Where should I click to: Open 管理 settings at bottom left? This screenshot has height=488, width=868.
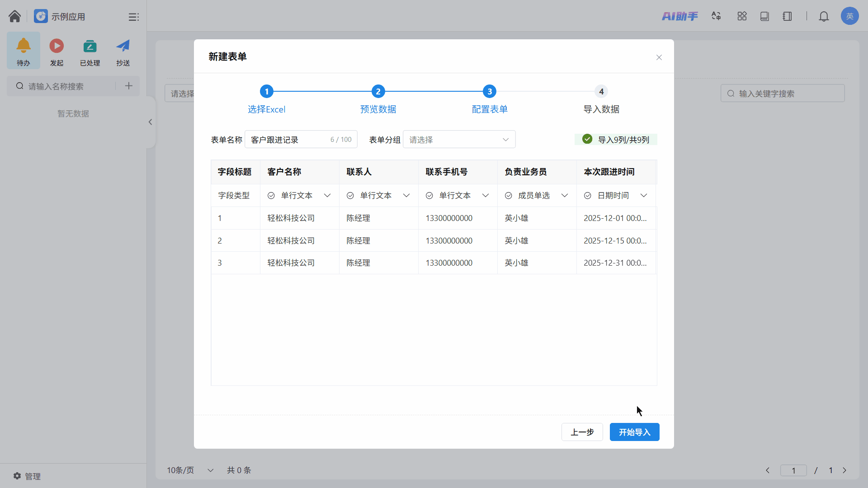[x=27, y=476]
